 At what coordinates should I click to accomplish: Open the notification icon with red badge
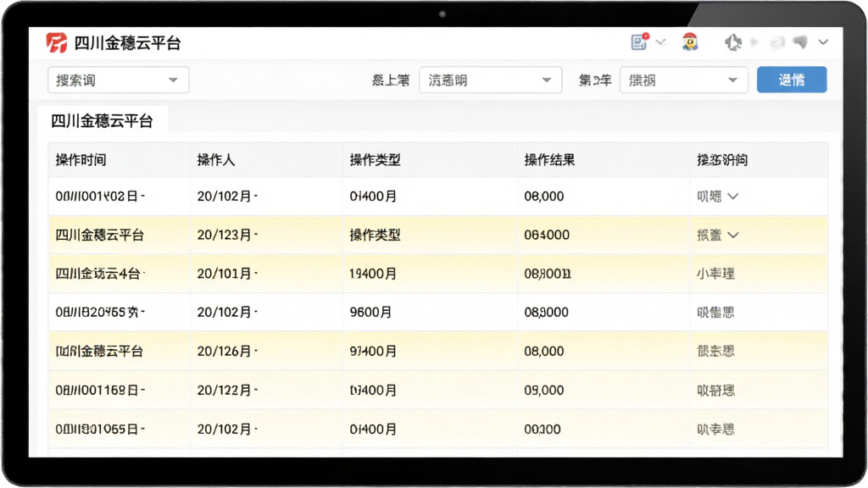[639, 42]
